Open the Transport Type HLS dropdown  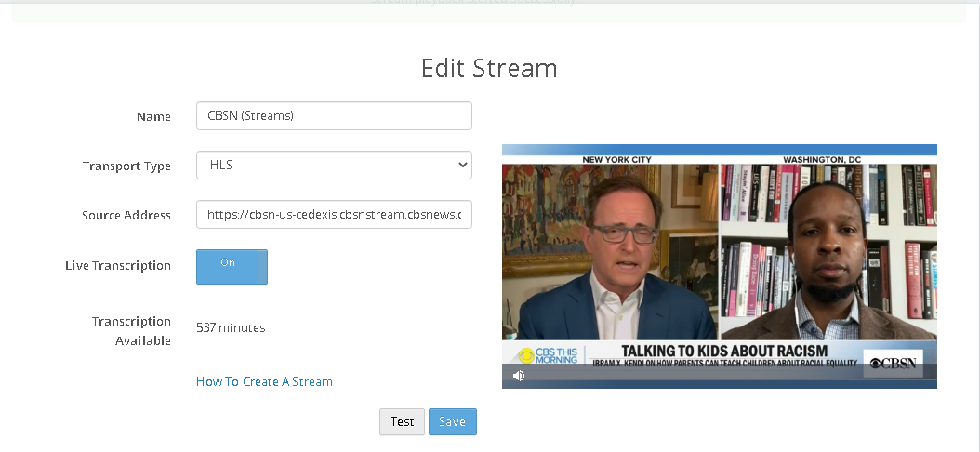click(x=334, y=165)
